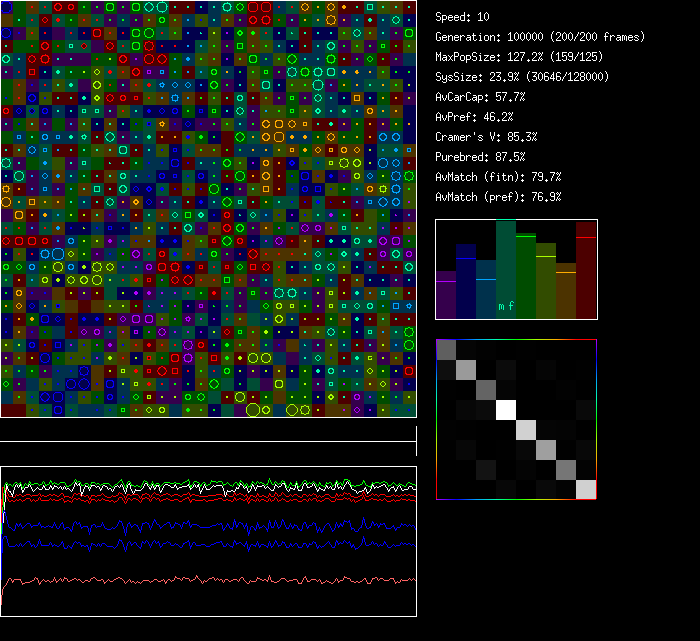The image size is (700, 641).
Task: Click the AvPref statistic
Action: tap(472, 117)
